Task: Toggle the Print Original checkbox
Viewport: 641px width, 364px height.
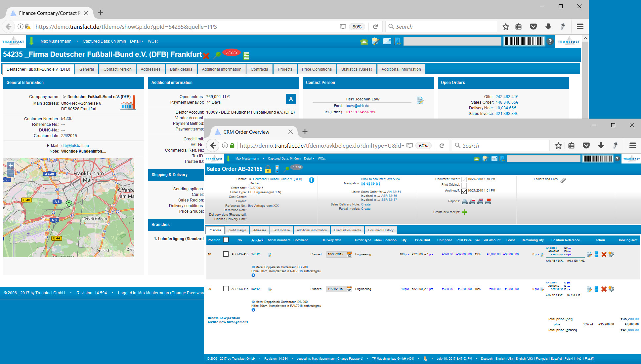Action: pos(464,185)
